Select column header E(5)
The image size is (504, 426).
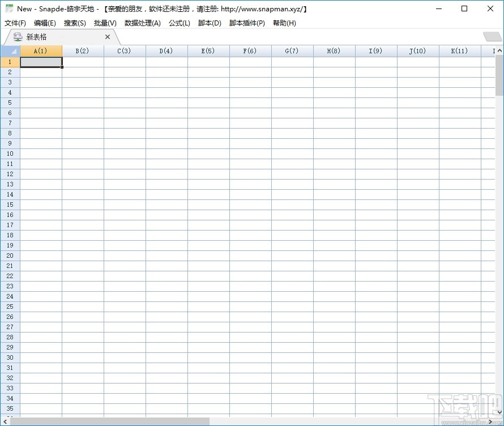[208, 51]
